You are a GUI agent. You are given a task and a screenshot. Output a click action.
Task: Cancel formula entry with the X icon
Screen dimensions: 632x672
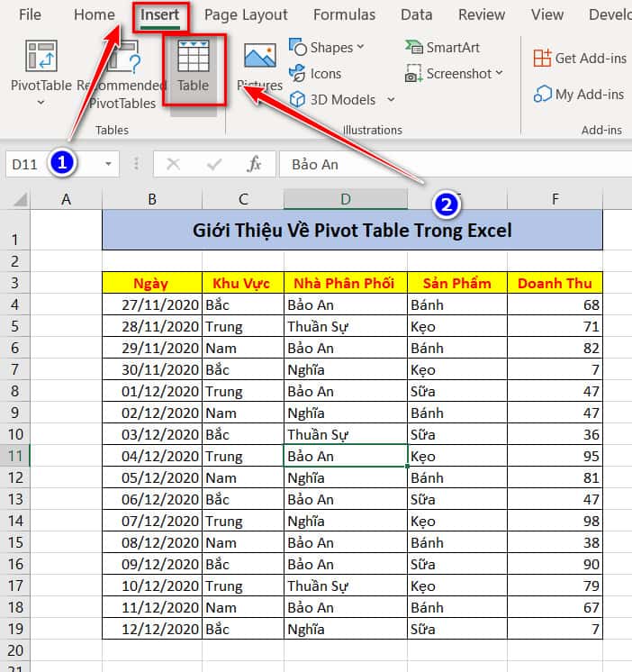coord(173,164)
